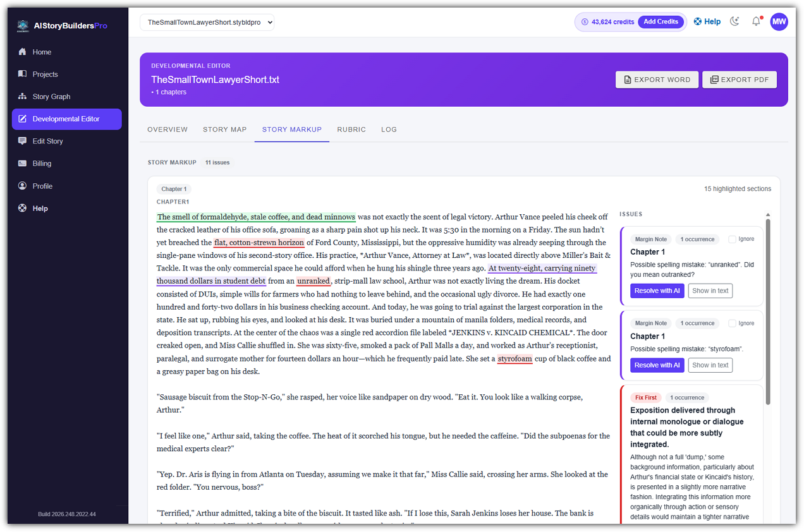The image size is (804, 532).
Task: Click the Story Graph sidebar icon
Action: (23, 97)
